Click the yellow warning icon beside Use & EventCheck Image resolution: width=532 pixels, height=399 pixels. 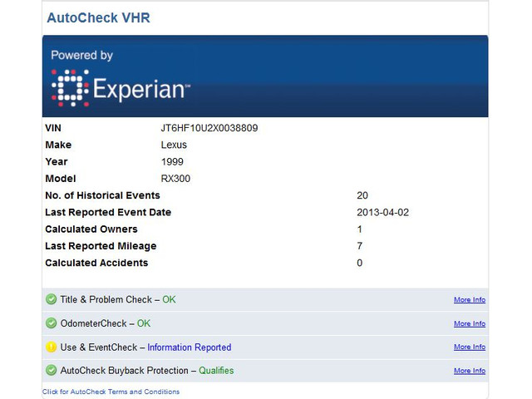pos(52,347)
